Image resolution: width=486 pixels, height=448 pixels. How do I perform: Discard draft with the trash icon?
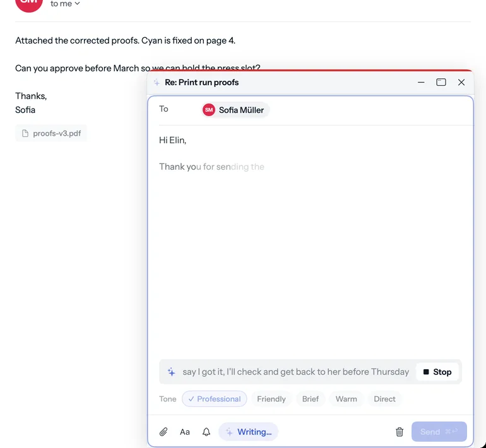click(400, 432)
